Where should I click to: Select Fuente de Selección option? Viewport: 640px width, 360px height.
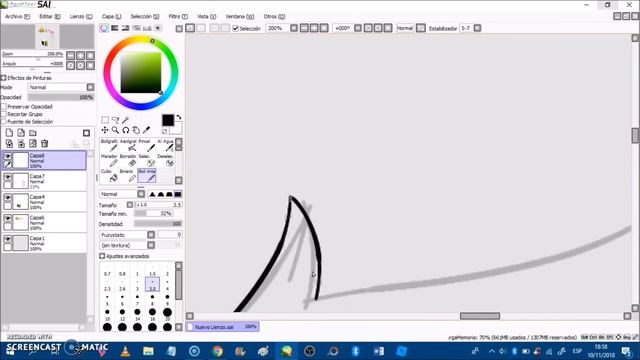4,122
